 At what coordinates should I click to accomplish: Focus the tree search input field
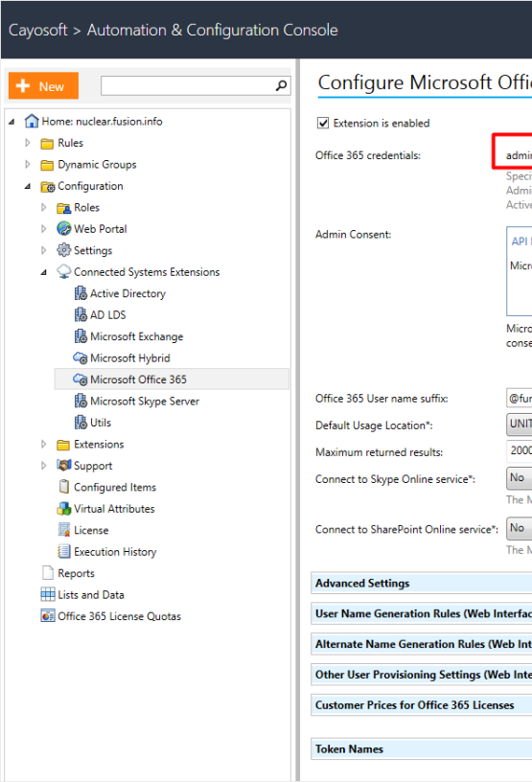click(188, 86)
